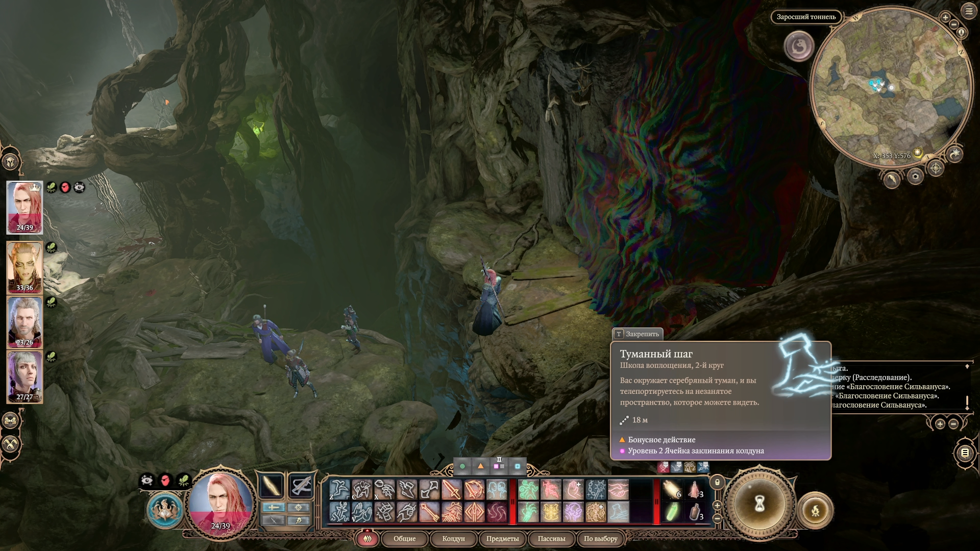Zoom in the minimap with the plus

pos(945,17)
